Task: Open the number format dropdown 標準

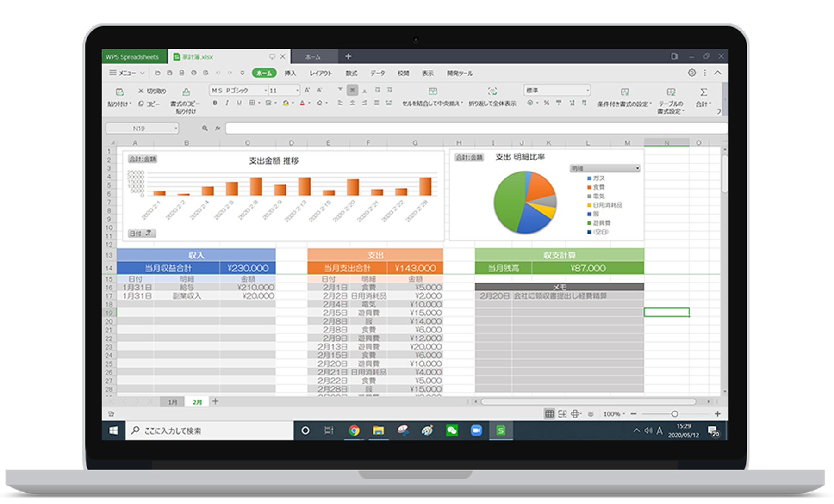Action: point(588,90)
